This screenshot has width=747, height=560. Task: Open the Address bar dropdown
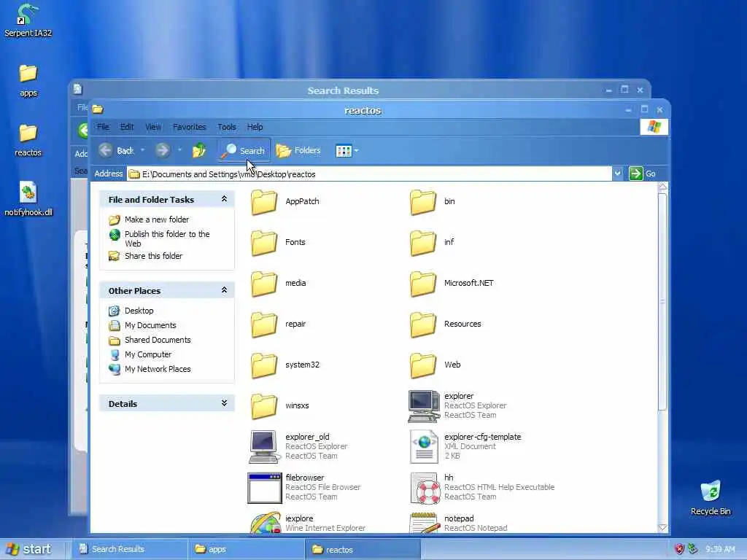pos(617,174)
